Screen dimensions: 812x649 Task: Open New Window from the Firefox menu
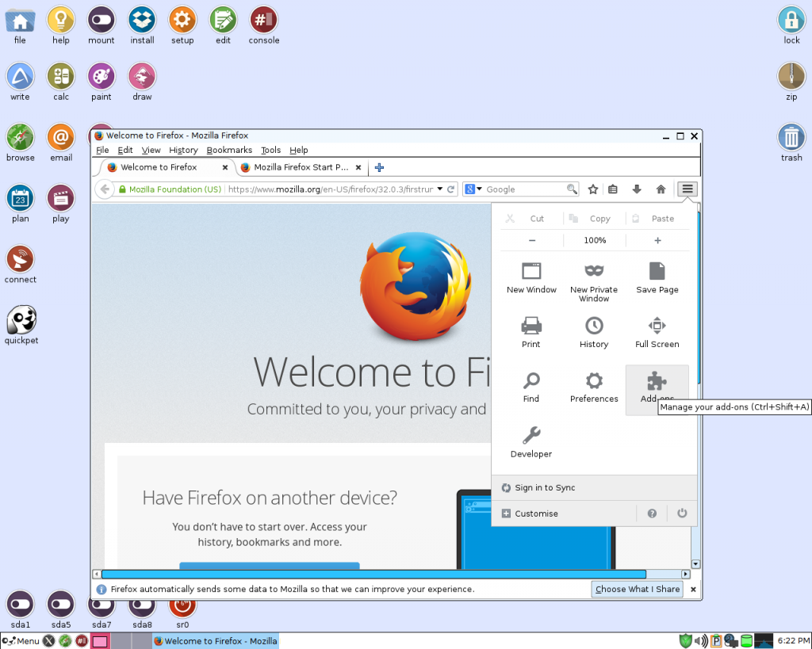531,278
